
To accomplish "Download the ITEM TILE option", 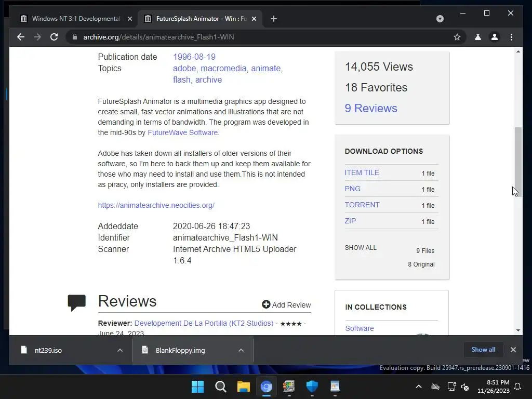I will coord(362,172).
